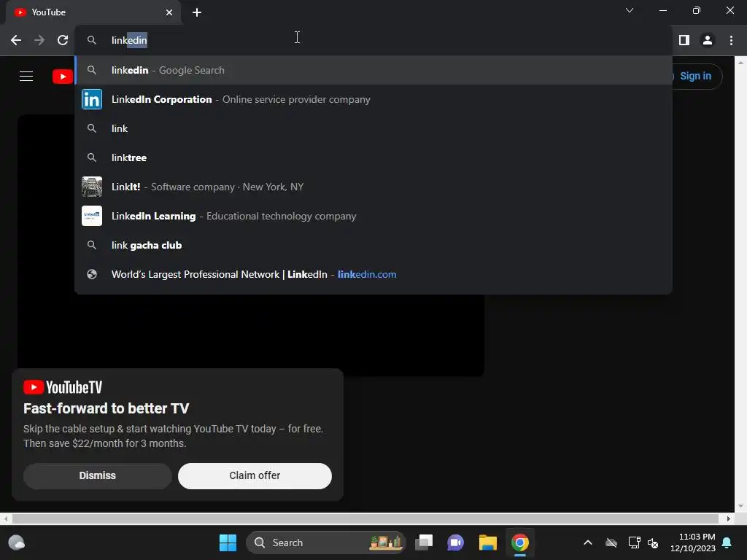Open Task View from the taskbar
Screen dimensions: 747x560
(424, 542)
